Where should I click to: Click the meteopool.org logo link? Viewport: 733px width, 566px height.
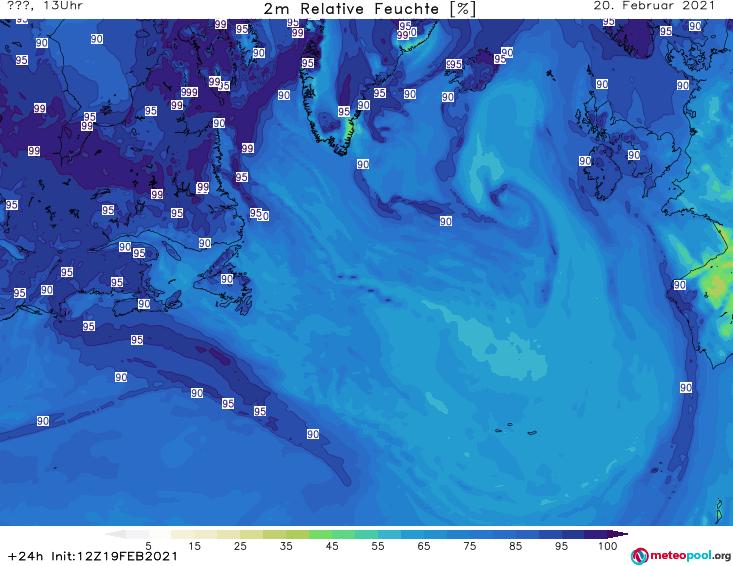click(681, 556)
